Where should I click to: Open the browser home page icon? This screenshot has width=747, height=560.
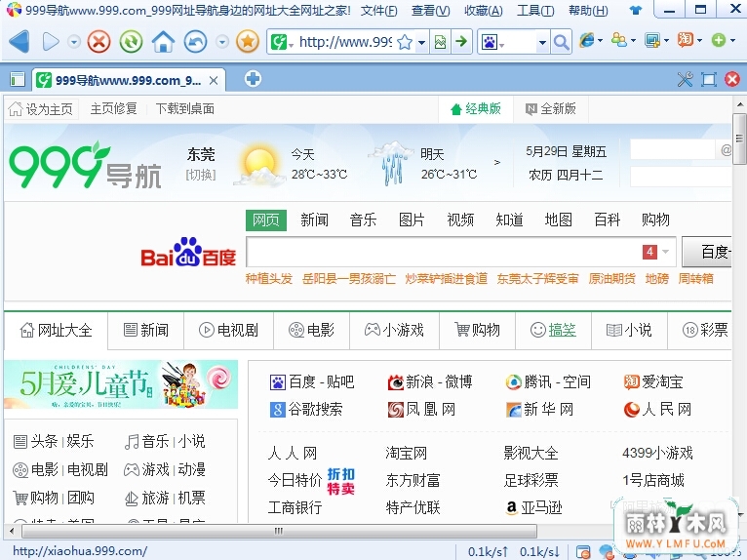164,42
